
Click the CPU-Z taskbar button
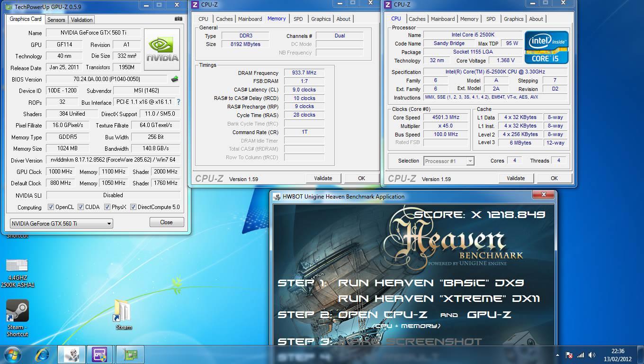pyautogui.click(x=100, y=355)
